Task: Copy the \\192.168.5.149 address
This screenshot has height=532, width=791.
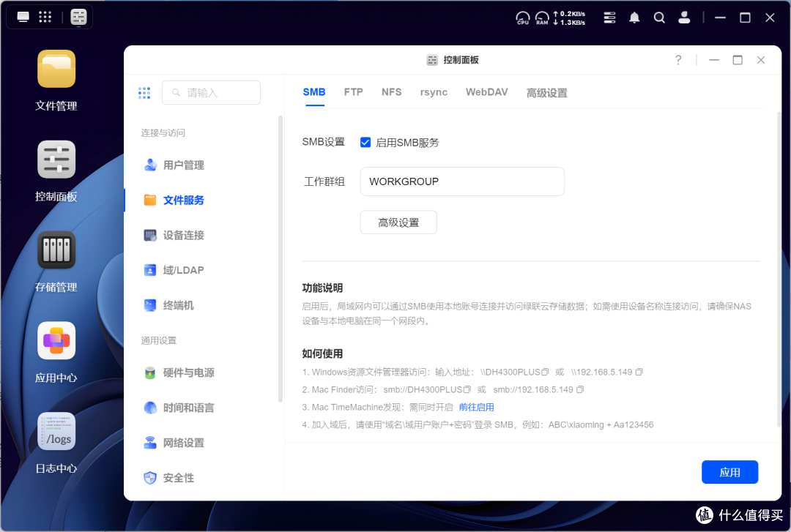Action: [639, 372]
